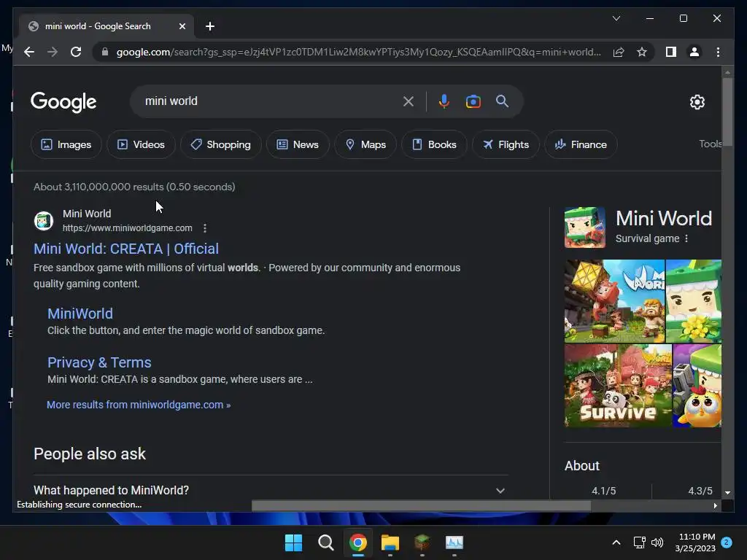
Task: Open Google quick settings gear
Action: (x=697, y=101)
